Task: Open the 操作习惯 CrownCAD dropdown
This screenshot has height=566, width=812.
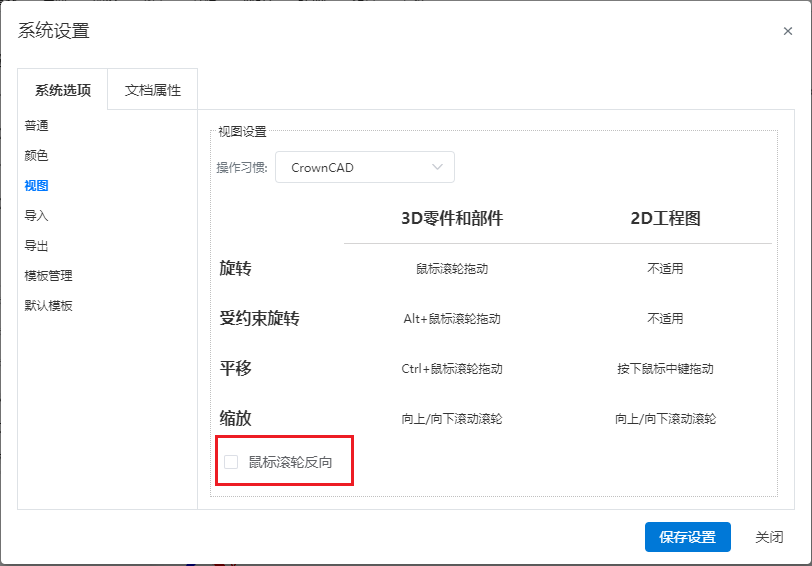Action: point(365,167)
